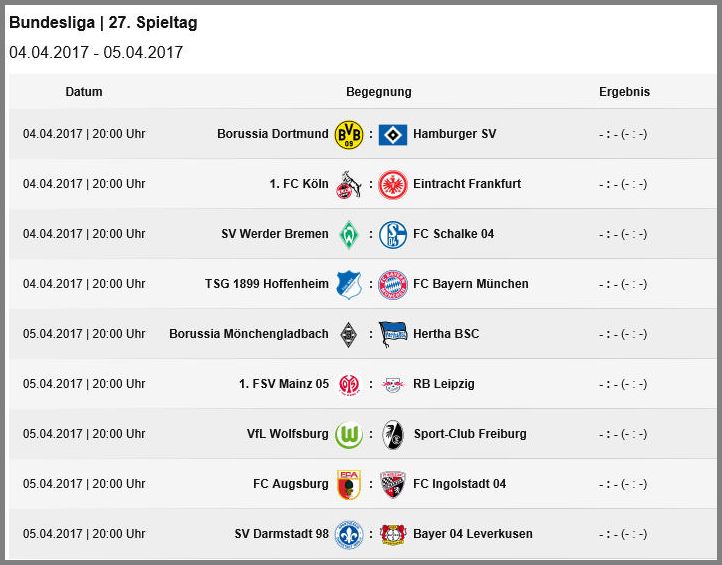This screenshot has width=722, height=565.
Task: Click the Eintracht Frankfurt eagle logo
Action: coord(393,185)
